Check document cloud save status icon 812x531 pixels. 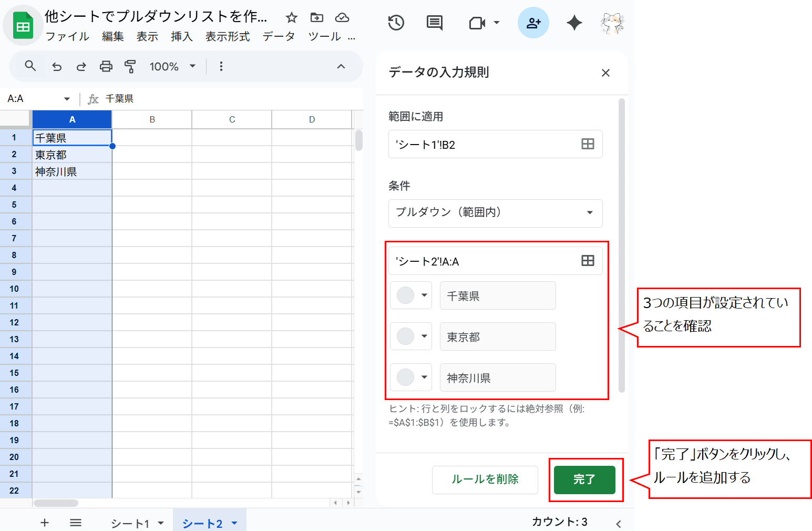point(342,17)
